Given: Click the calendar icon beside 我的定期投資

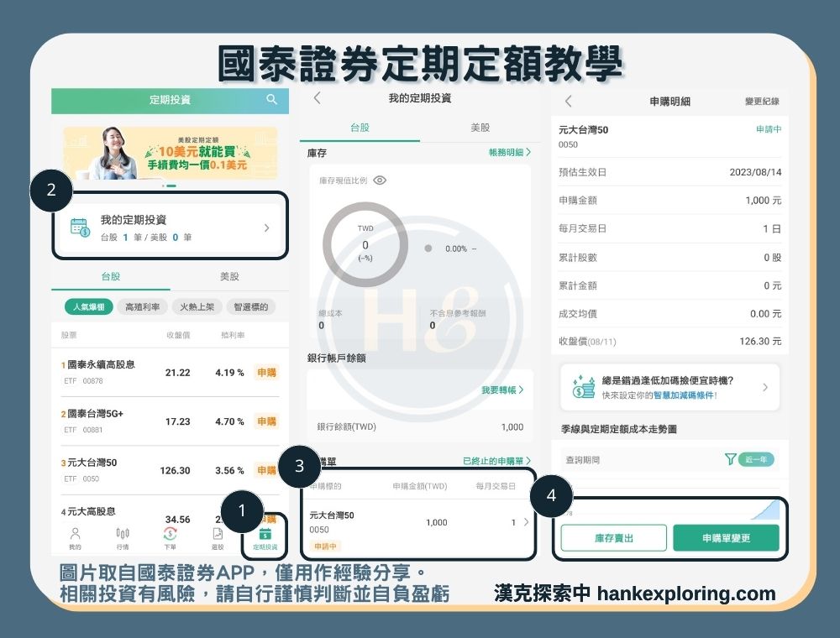Looking at the screenshot, I should tap(81, 227).
